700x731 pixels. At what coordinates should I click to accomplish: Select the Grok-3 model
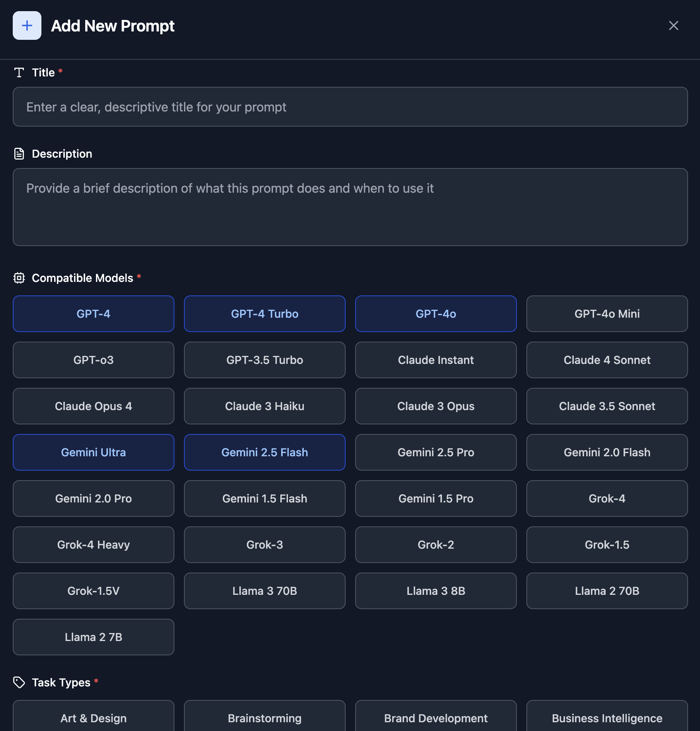pyautogui.click(x=265, y=545)
